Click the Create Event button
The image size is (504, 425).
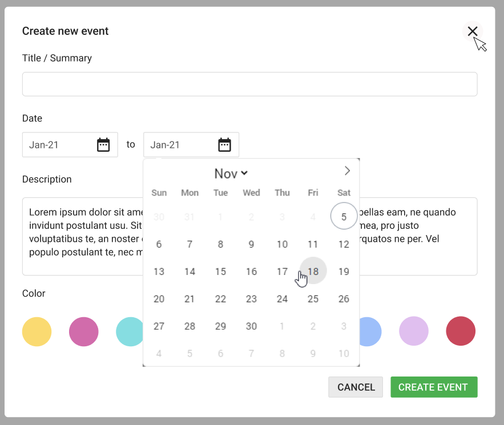tap(433, 387)
